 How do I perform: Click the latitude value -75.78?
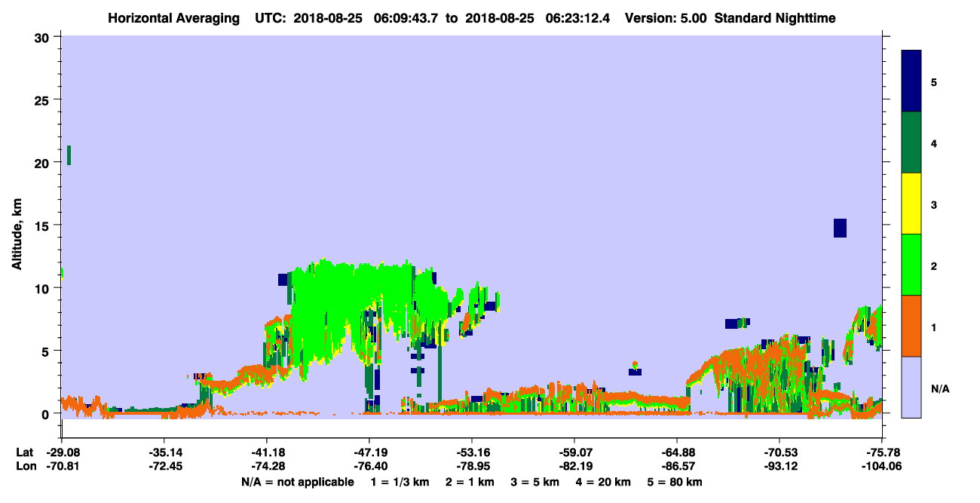882,452
